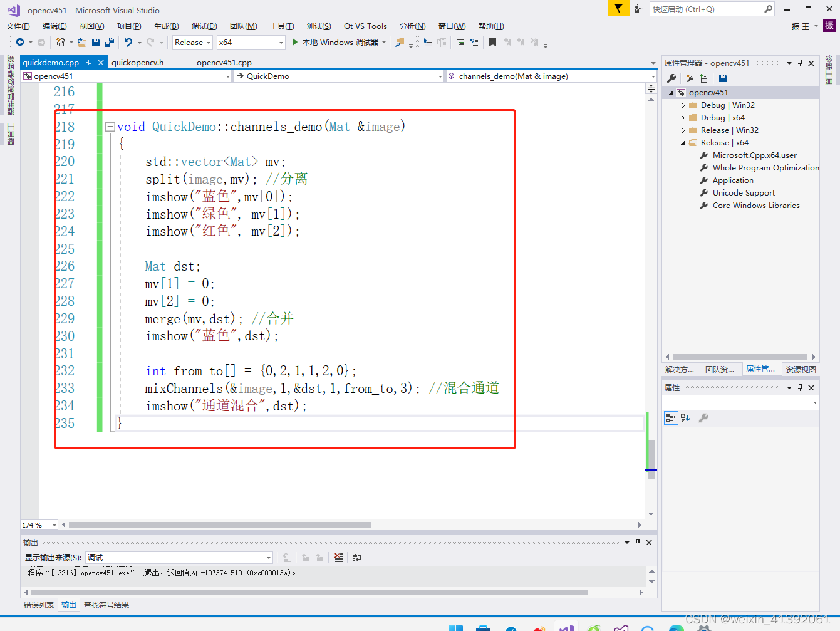840x631 pixels.
Task: Click add new project property sheet icon
Action: (x=690, y=78)
